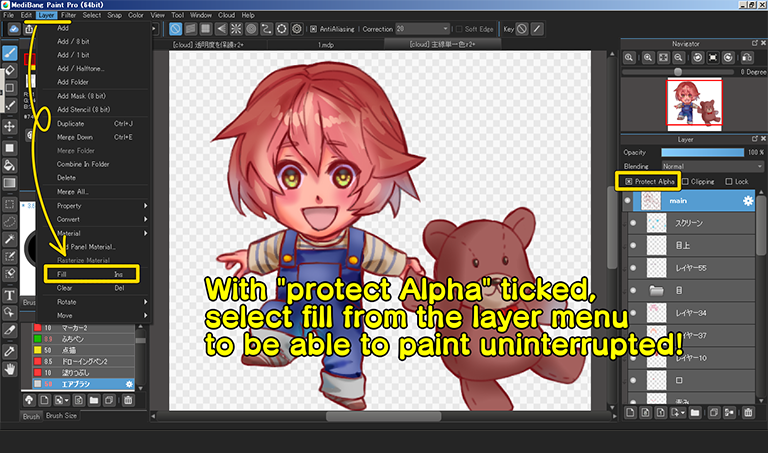Image resolution: width=768 pixels, height=453 pixels.
Task: Select the Divide tool
Action: (10, 330)
